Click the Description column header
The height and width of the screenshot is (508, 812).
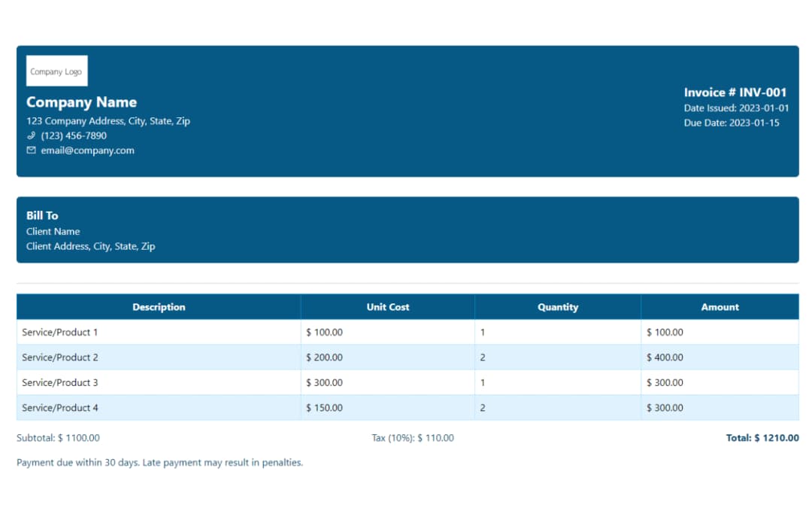point(159,307)
